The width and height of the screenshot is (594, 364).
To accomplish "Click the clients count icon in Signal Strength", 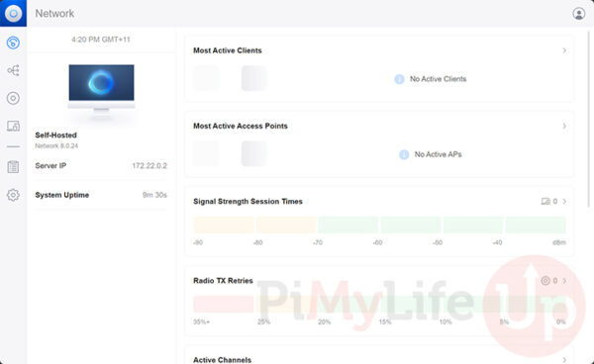I will click(545, 202).
